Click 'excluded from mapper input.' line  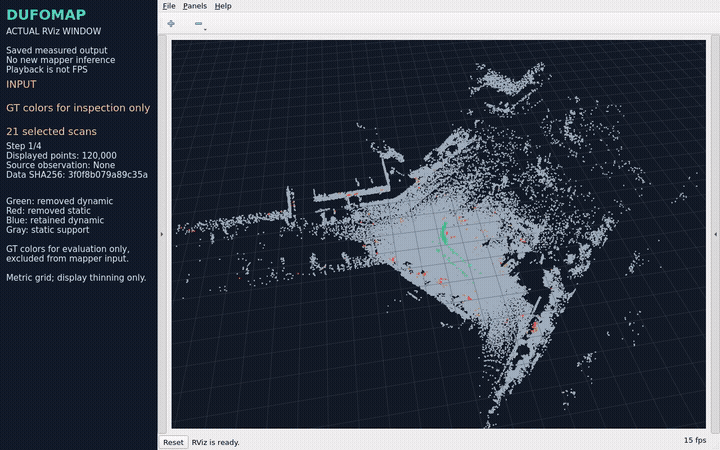tap(67, 259)
